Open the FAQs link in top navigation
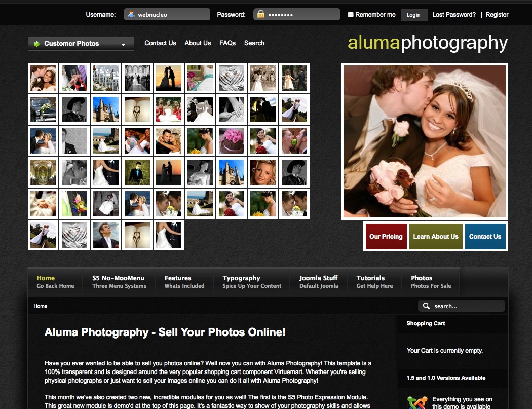Image resolution: width=532 pixels, height=409 pixels. (x=227, y=43)
